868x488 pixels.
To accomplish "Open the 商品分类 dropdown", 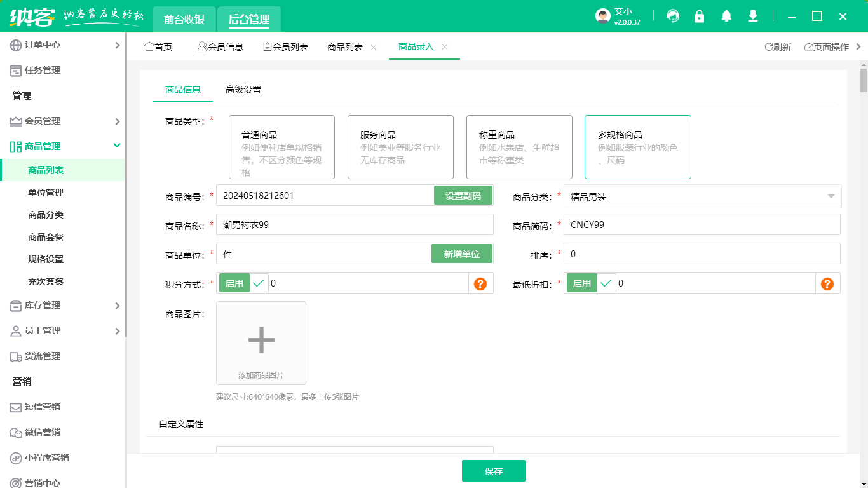I will click(x=702, y=196).
